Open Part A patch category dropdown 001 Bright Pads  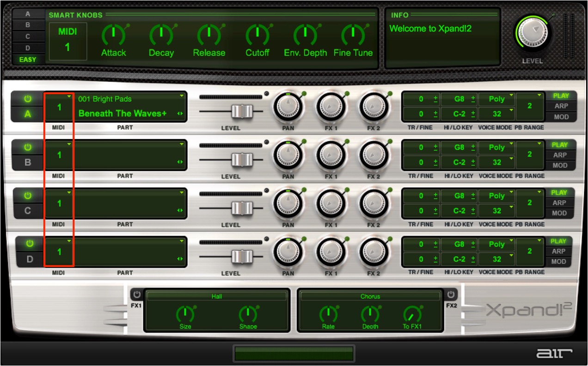point(131,98)
